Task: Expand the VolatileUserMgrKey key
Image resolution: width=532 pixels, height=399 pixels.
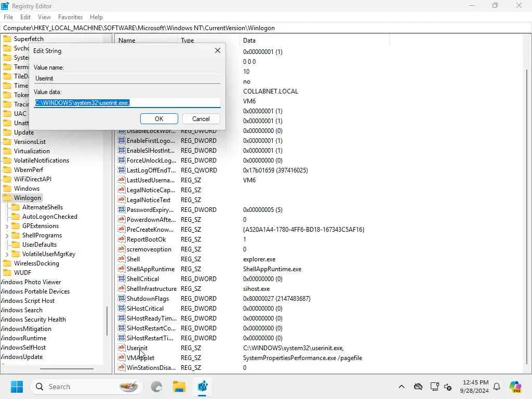Action: tap(7, 254)
